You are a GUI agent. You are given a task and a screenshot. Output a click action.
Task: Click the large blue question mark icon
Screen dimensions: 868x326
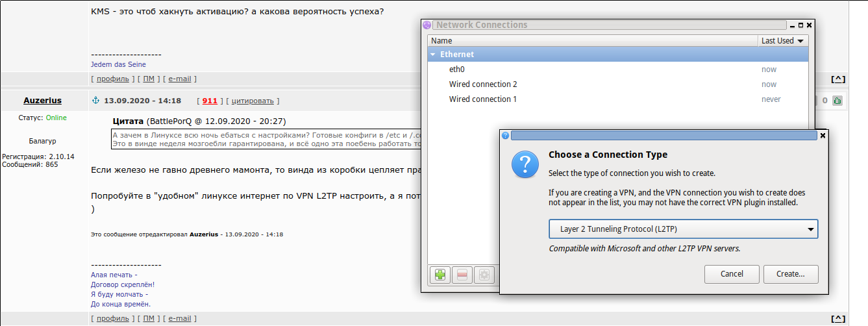pyautogui.click(x=525, y=165)
